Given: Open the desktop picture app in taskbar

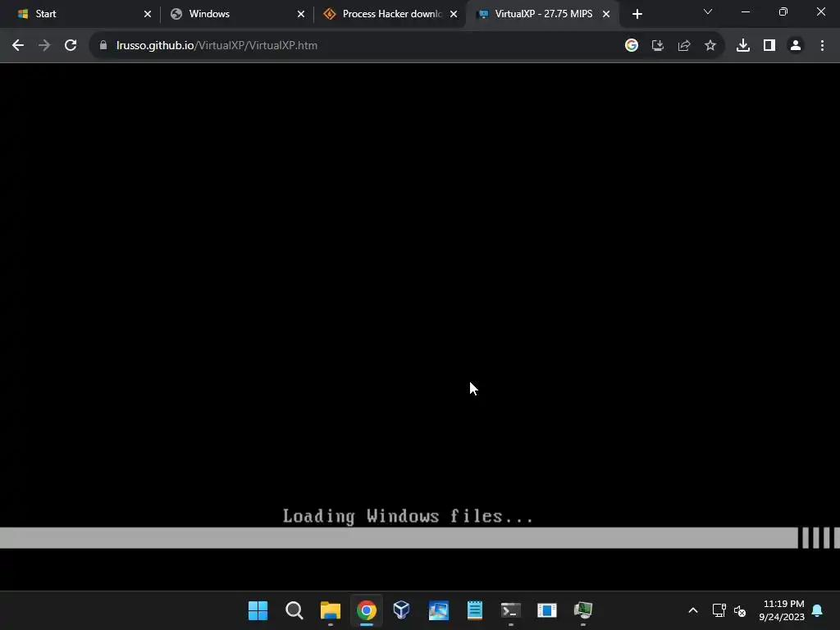Looking at the screenshot, I should point(439,610).
